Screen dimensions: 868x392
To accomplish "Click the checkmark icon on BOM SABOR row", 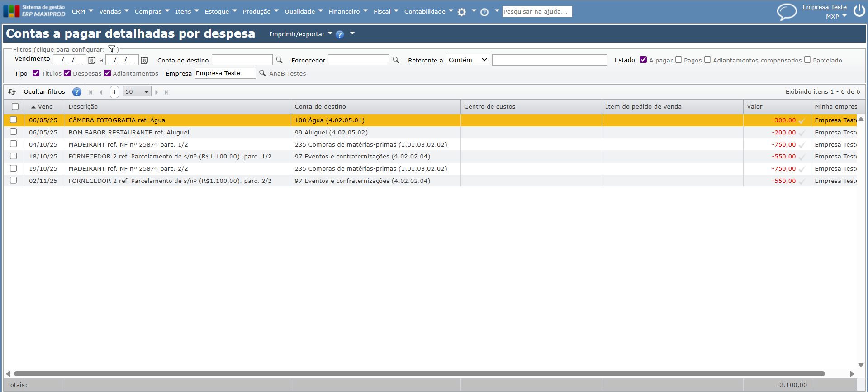I will [802, 133].
